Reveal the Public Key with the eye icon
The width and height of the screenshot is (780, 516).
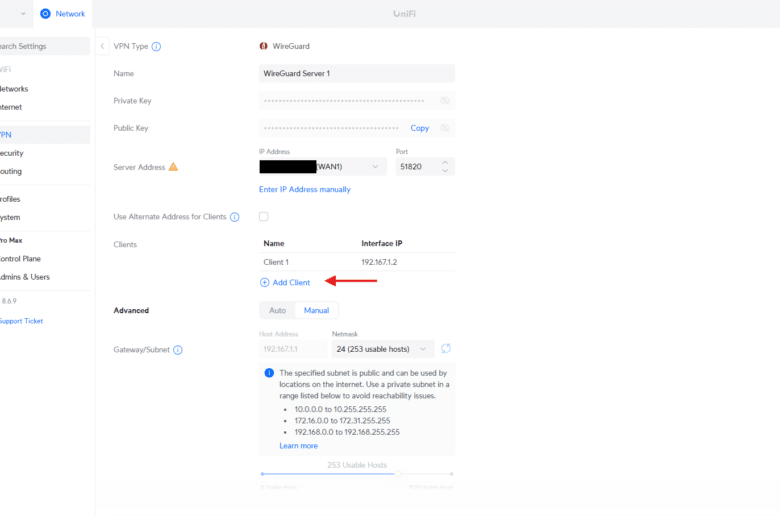445,128
